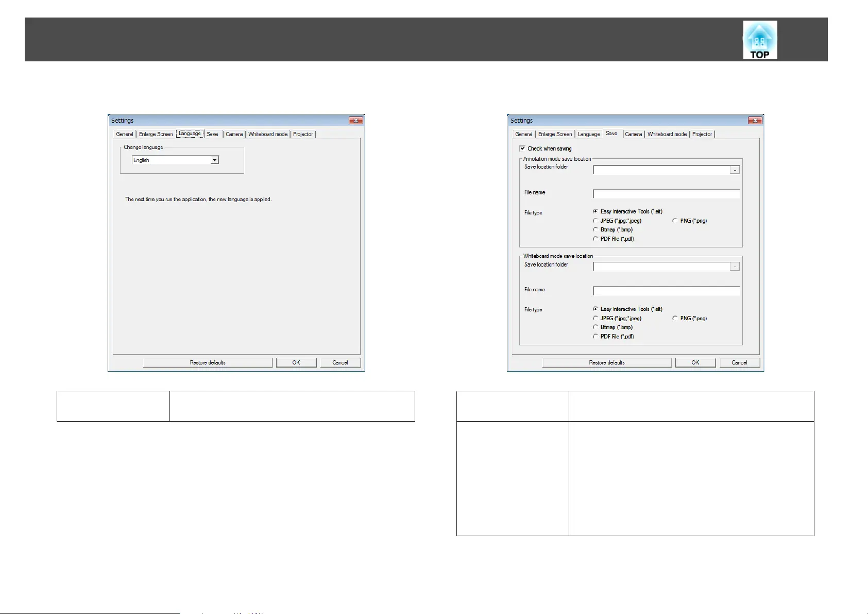Viewport: 868px width, 614px height.
Task: Select Whiteboard mode Bitmap file type
Action: [x=595, y=327]
